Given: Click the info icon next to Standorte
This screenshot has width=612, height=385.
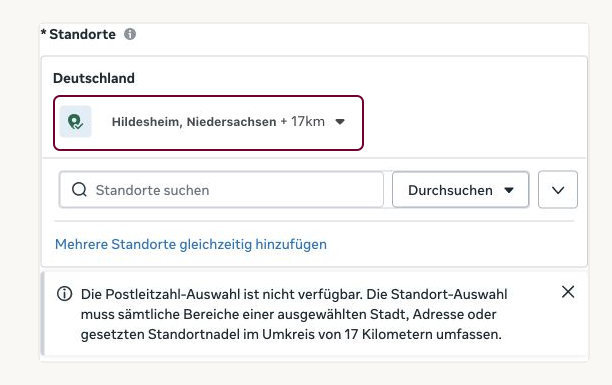Looking at the screenshot, I should pos(130,34).
